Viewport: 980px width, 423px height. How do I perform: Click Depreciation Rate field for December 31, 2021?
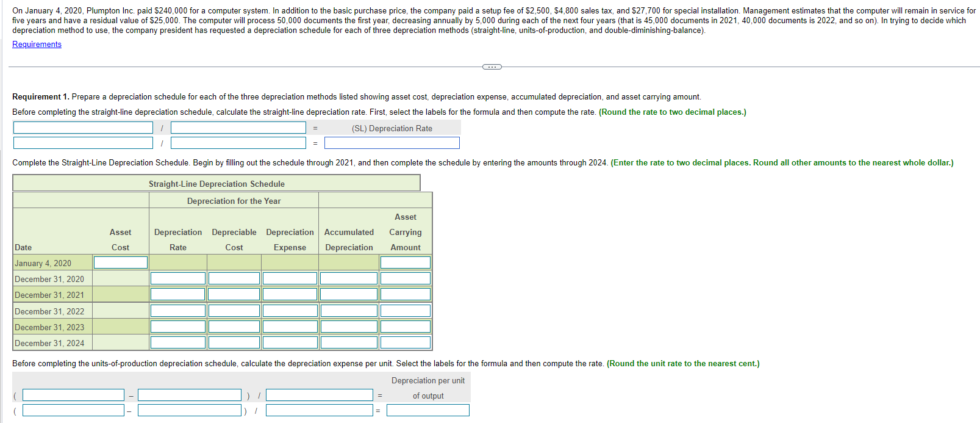tap(178, 294)
